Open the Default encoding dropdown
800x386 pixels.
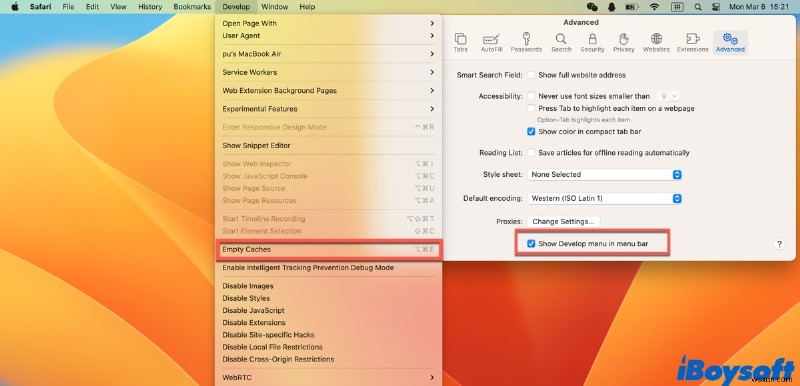pos(605,198)
